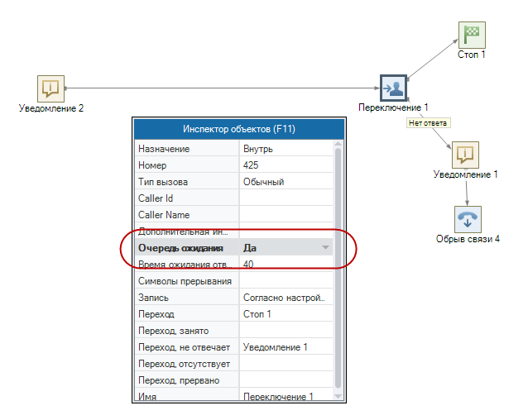Edit the Номер field showing 425
The image size is (528, 420).
[286, 165]
